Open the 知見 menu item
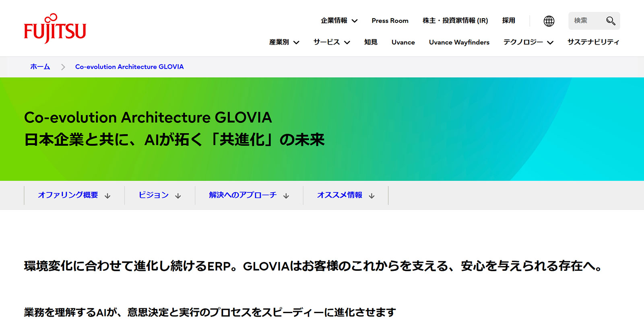644x326 pixels. (x=371, y=42)
